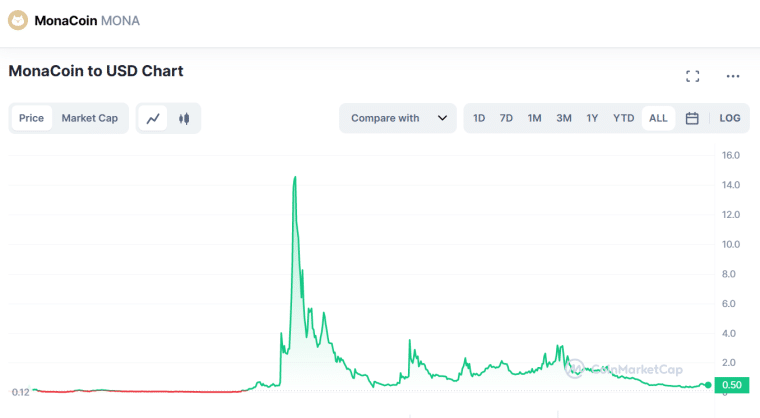This screenshot has height=418, width=760.
Task: Click the MONA ticker symbol
Action: point(120,21)
